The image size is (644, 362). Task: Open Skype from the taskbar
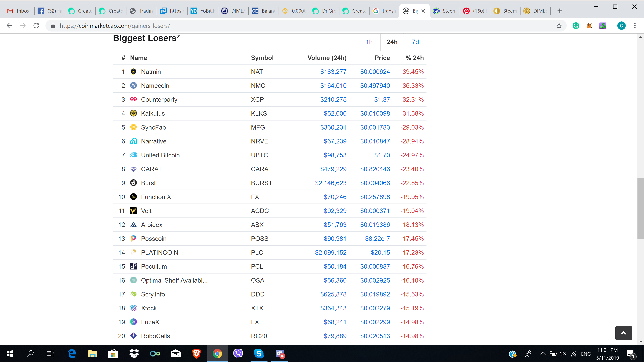(x=259, y=353)
